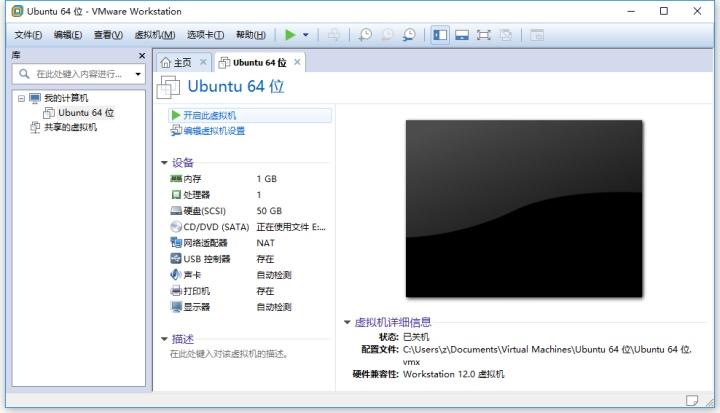
Task: Enter full screen mode icon
Action: click(x=484, y=35)
